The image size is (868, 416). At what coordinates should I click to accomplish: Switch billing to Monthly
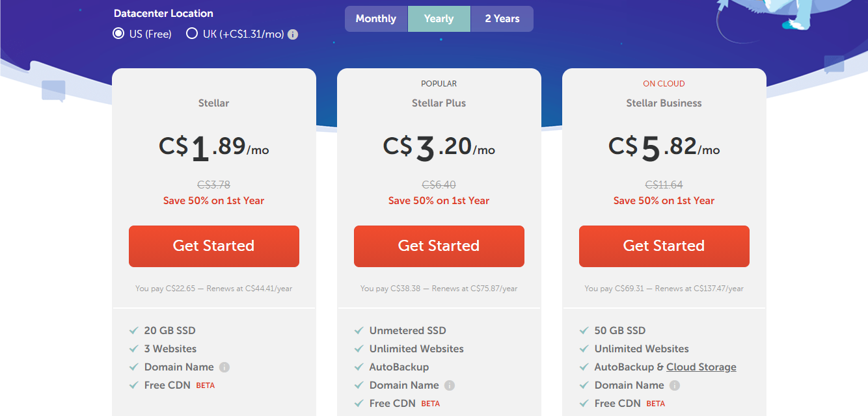(x=376, y=19)
